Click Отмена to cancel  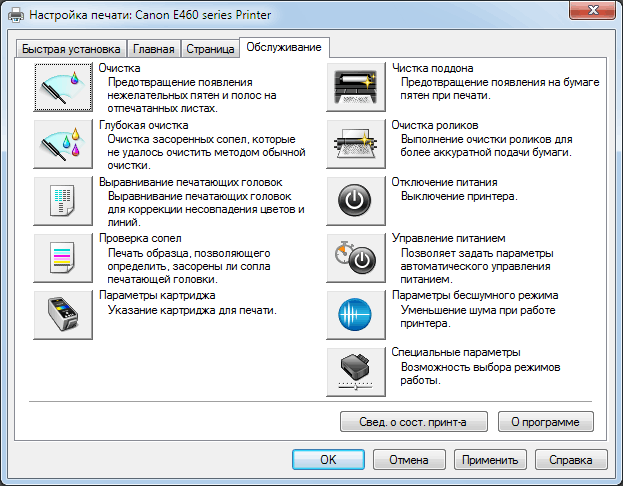[x=409, y=460]
